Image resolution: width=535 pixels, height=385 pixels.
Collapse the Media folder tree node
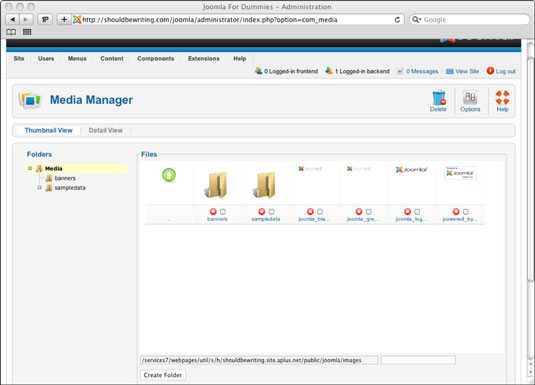click(30, 168)
